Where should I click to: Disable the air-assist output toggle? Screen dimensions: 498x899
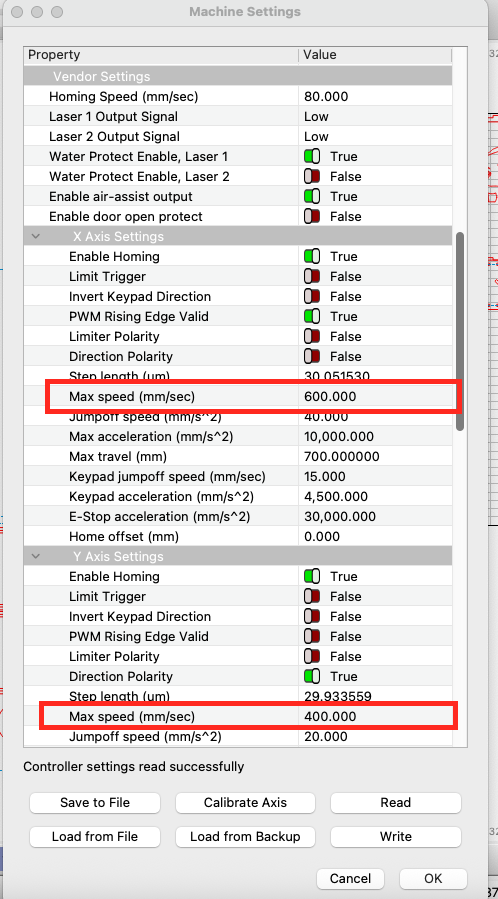click(312, 197)
